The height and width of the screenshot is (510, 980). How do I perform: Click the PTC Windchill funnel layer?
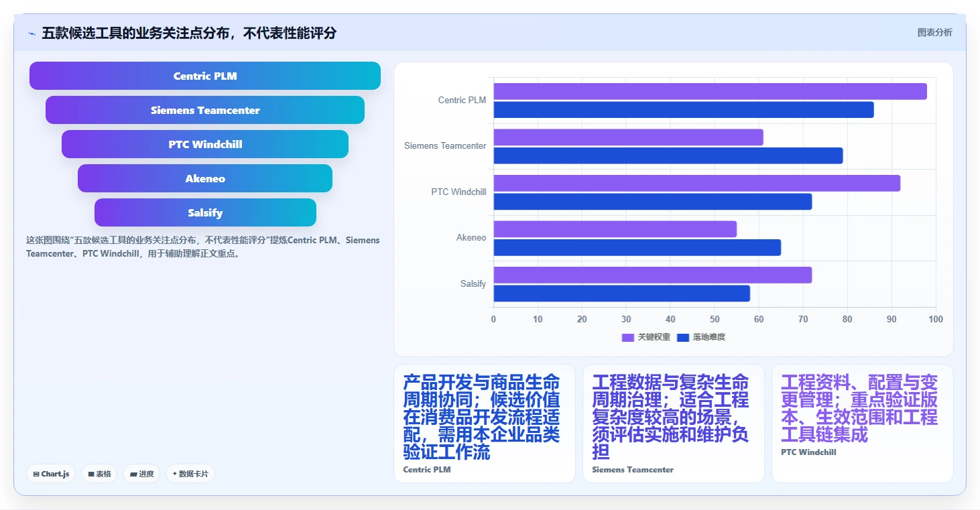[205, 144]
